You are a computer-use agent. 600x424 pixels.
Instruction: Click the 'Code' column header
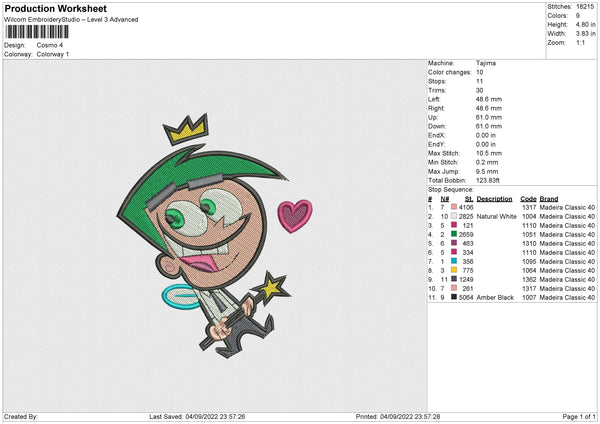click(x=528, y=199)
